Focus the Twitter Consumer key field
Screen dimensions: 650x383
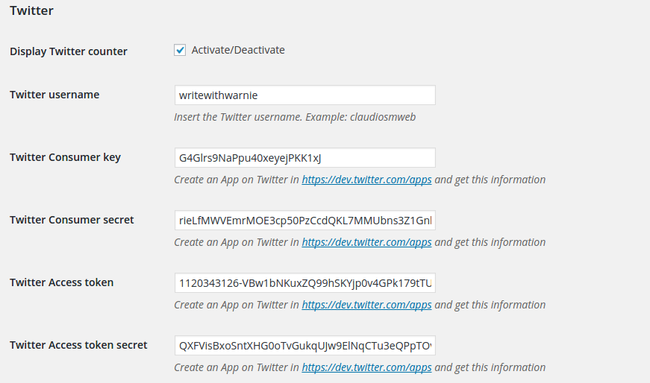point(305,158)
